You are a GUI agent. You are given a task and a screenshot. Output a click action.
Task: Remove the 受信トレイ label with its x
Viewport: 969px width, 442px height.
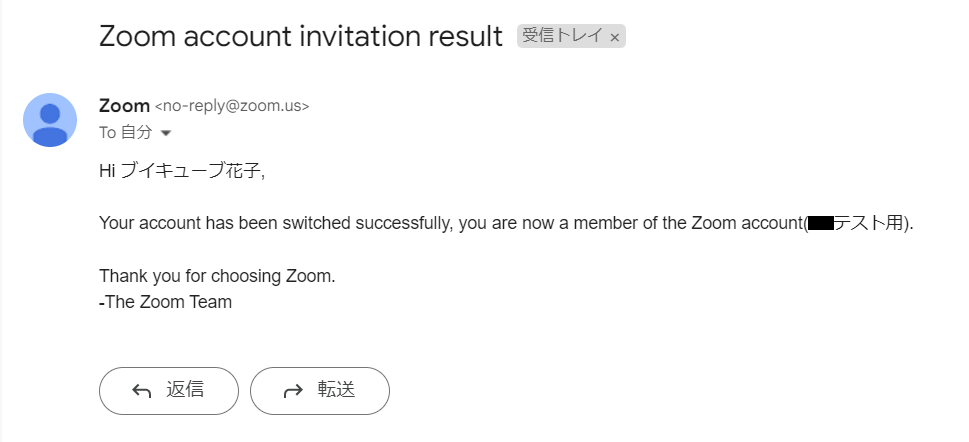(x=614, y=38)
